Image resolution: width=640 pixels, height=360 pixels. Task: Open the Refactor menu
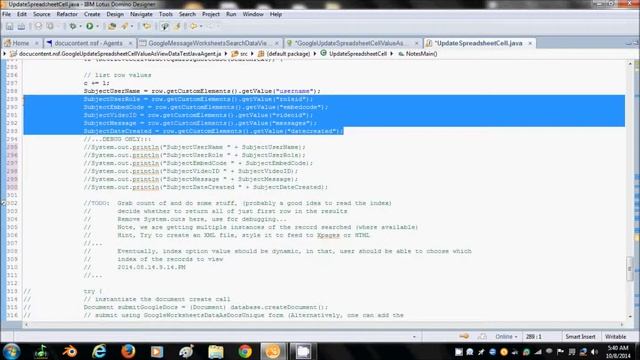[67, 14]
